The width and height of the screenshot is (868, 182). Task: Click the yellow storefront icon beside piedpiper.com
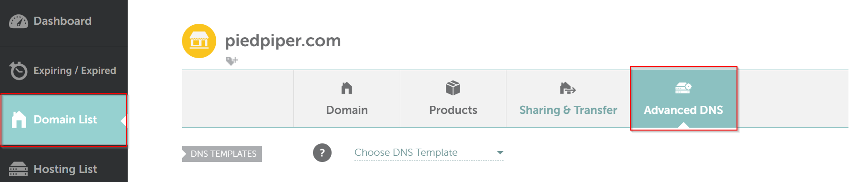coord(199,41)
